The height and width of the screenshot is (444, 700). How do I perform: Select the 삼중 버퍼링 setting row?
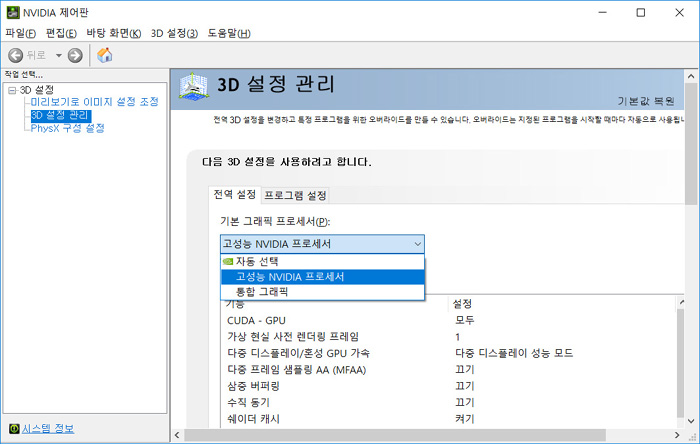coord(450,386)
